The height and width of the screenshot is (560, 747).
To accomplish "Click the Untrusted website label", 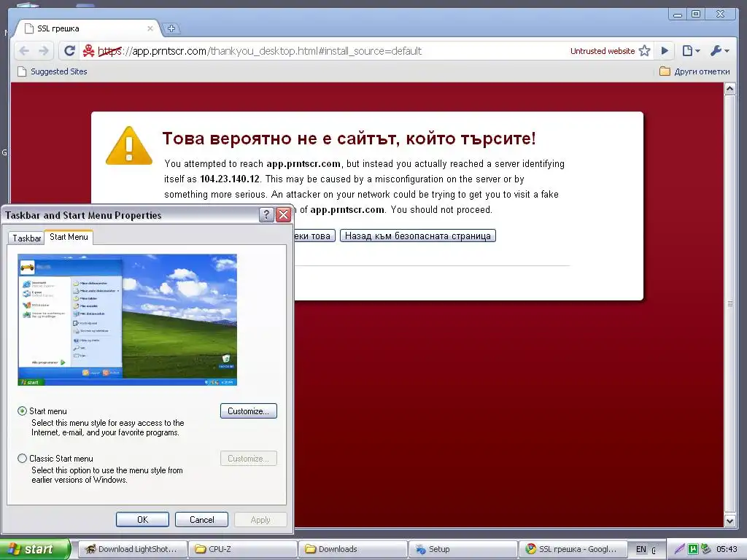I will point(603,51).
